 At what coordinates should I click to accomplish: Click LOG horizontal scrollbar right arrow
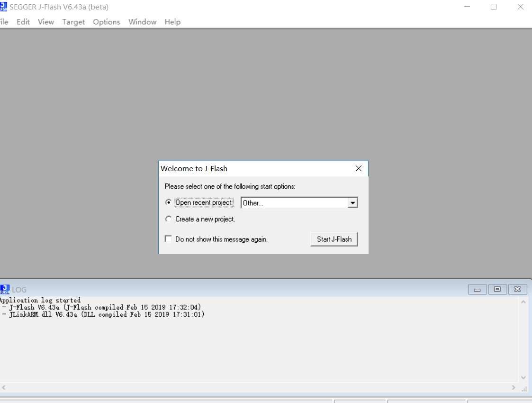click(514, 387)
